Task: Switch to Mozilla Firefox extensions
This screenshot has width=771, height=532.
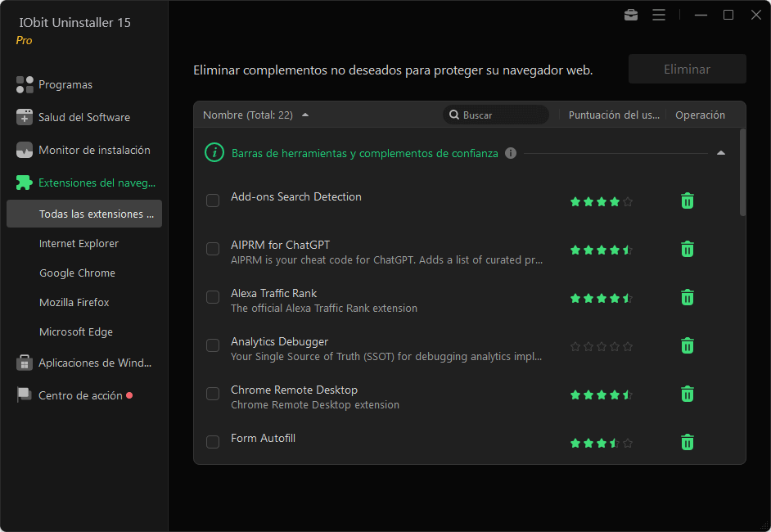Action: coord(74,302)
